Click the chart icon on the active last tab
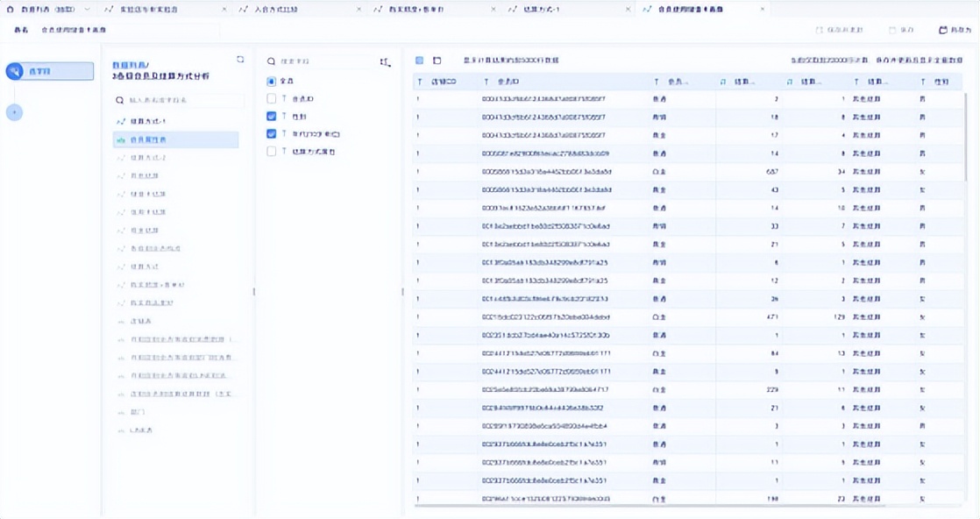The width and height of the screenshot is (980, 519). click(647, 10)
